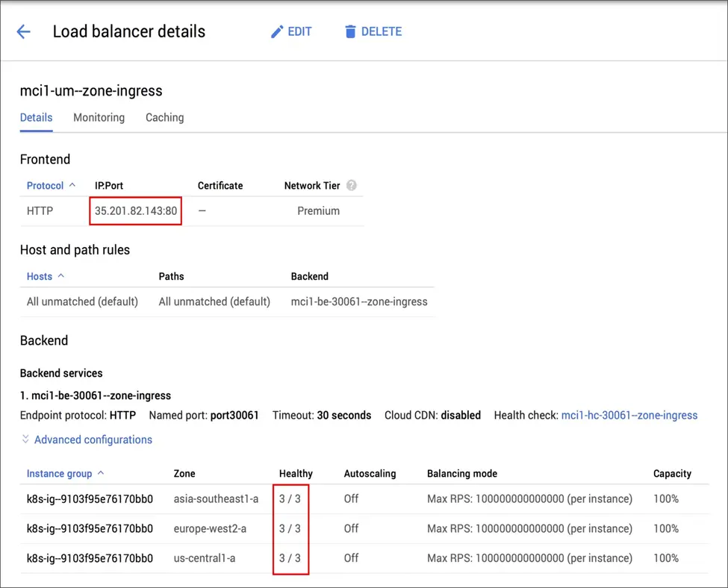Click Cloud CDN disabled status
The height and width of the screenshot is (588, 728).
[461, 416]
